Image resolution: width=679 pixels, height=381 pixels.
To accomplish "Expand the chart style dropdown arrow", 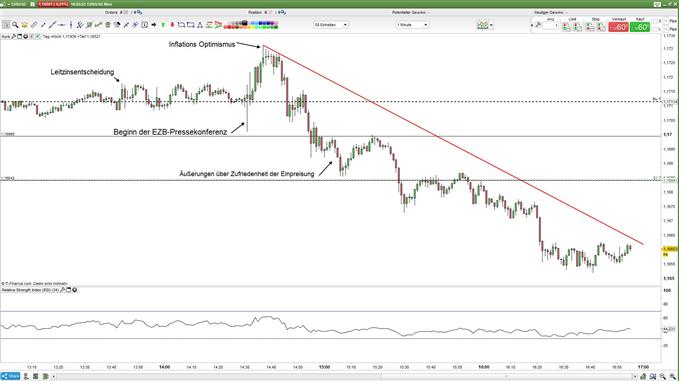I will coord(491,25).
